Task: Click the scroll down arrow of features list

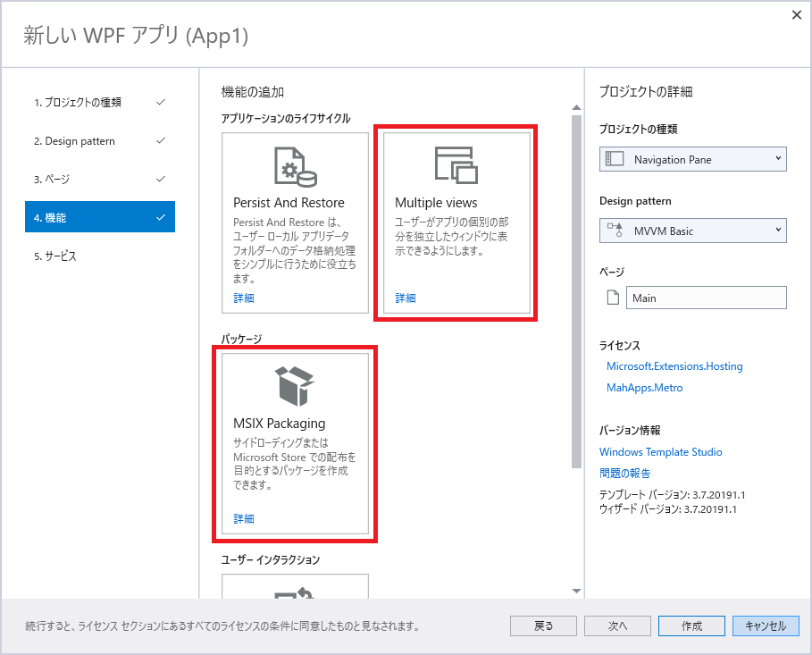Action: [x=576, y=591]
